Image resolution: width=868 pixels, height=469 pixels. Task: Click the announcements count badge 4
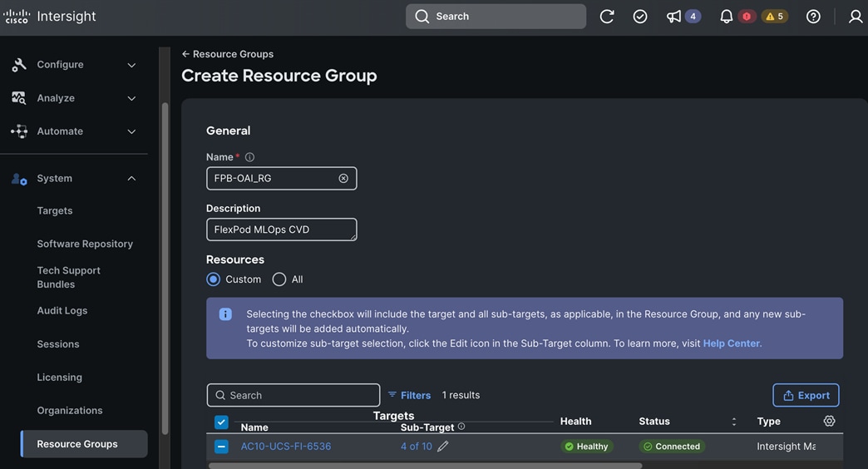[693, 17]
